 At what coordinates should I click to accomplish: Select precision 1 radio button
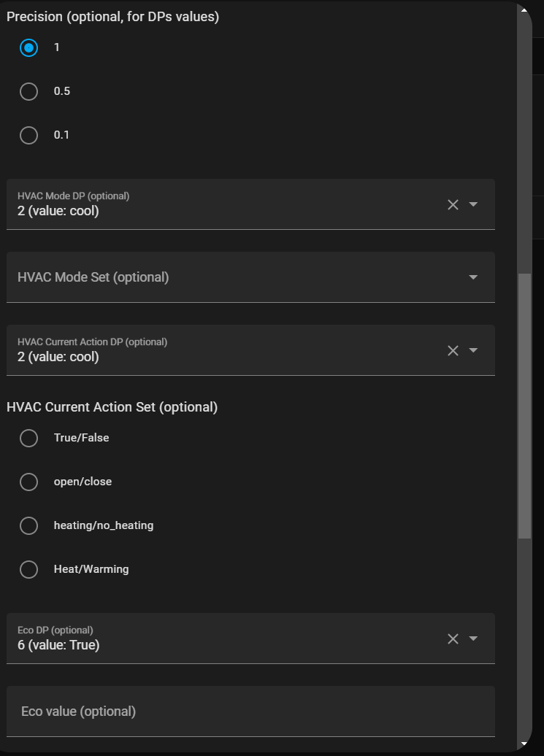click(28, 47)
